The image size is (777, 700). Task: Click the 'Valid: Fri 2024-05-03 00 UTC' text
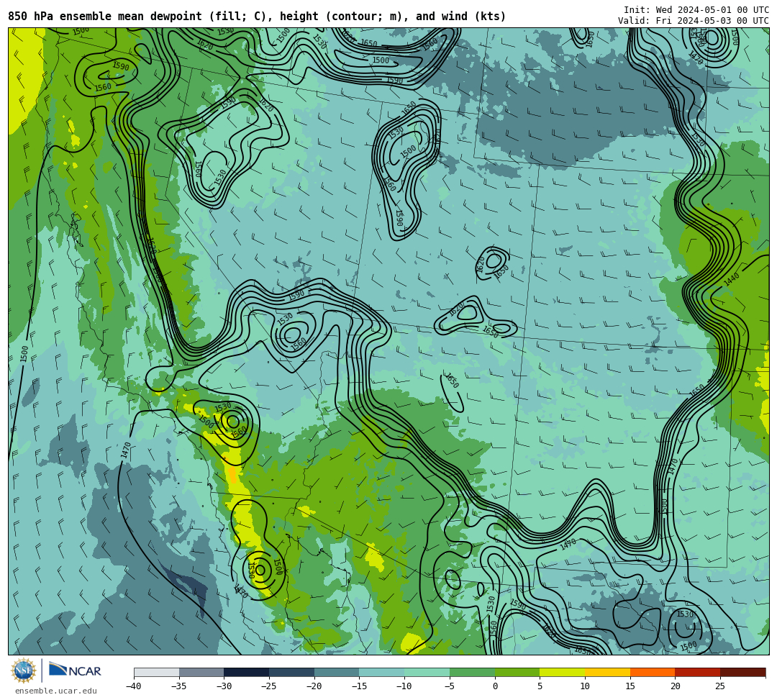coord(694,21)
